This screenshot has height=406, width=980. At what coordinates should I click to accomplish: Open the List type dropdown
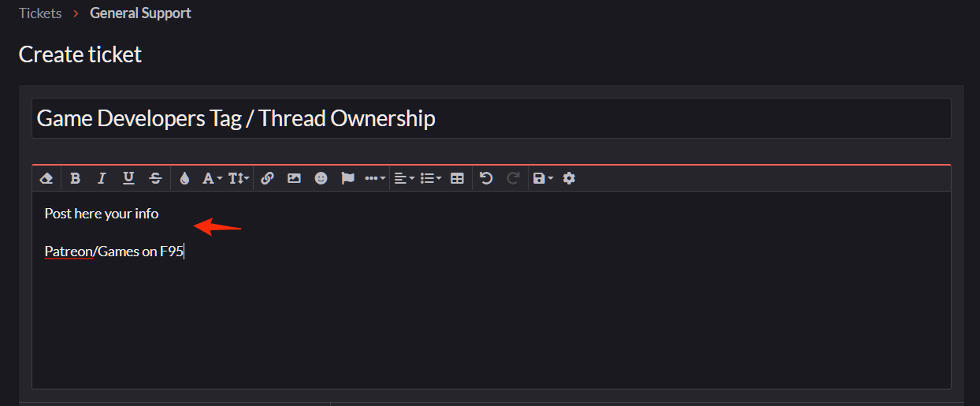tap(431, 178)
